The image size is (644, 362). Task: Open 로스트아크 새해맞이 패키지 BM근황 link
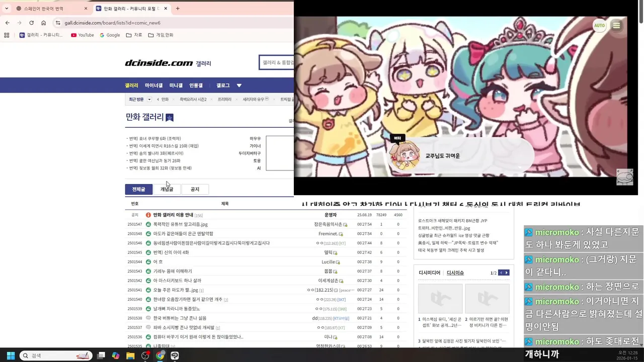point(452,221)
